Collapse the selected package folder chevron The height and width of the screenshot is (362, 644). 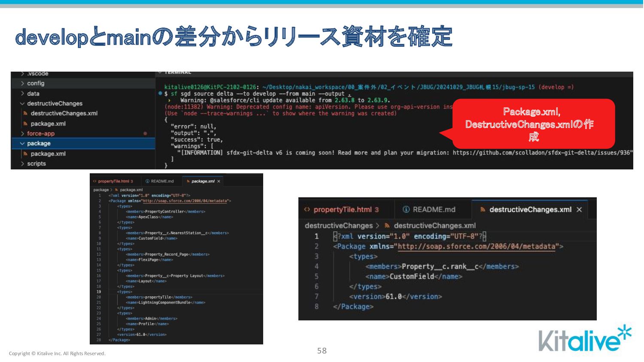(x=22, y=143)
